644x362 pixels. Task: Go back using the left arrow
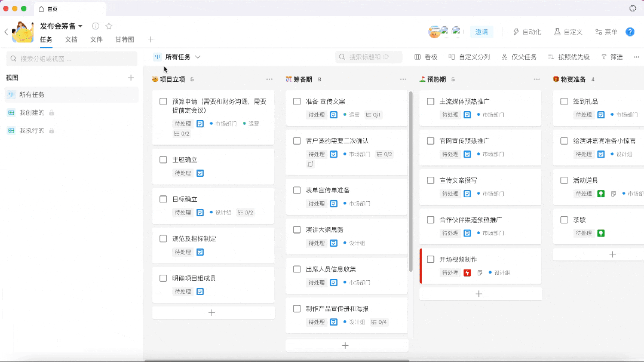click(x=6, y=32)
